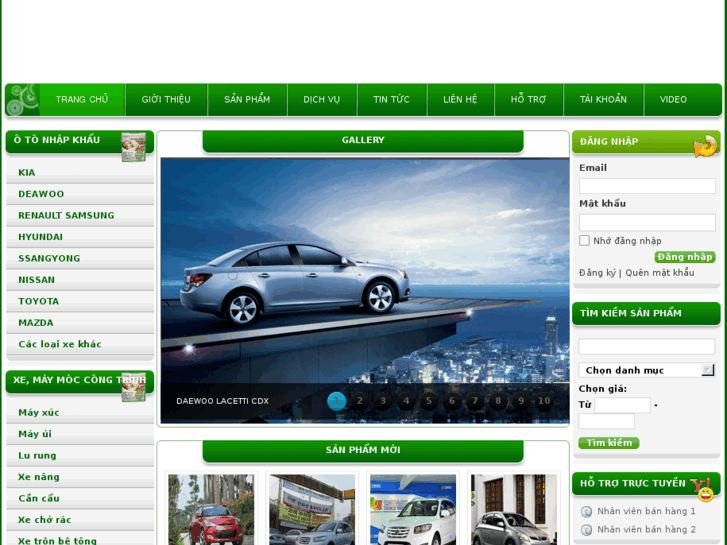Jump to gallery slide 2

360,401
